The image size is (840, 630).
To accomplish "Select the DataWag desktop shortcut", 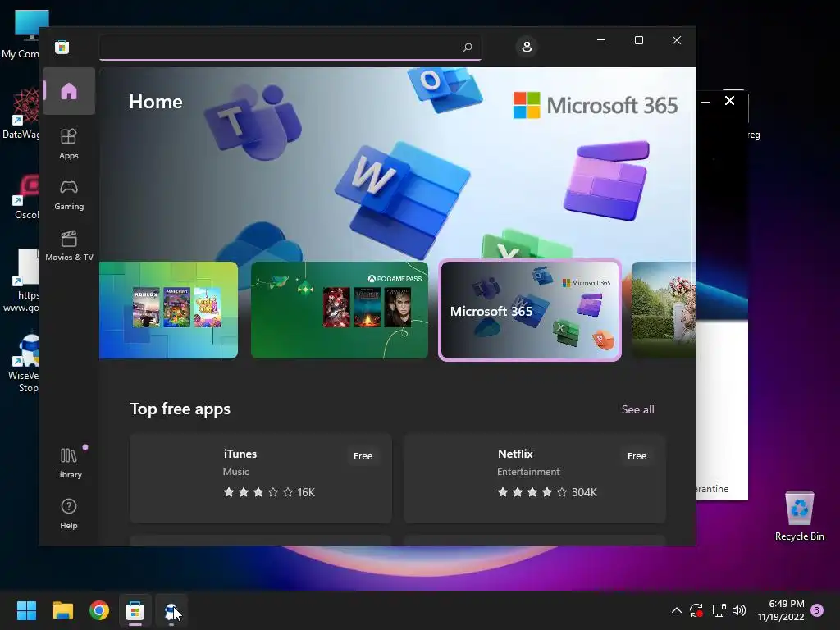I will pyautogui.click(x=20, y=114).
